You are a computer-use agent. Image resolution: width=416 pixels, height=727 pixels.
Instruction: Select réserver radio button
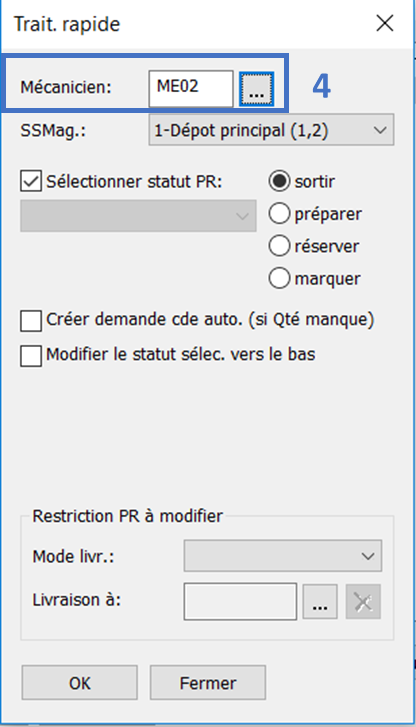[279, 246]
